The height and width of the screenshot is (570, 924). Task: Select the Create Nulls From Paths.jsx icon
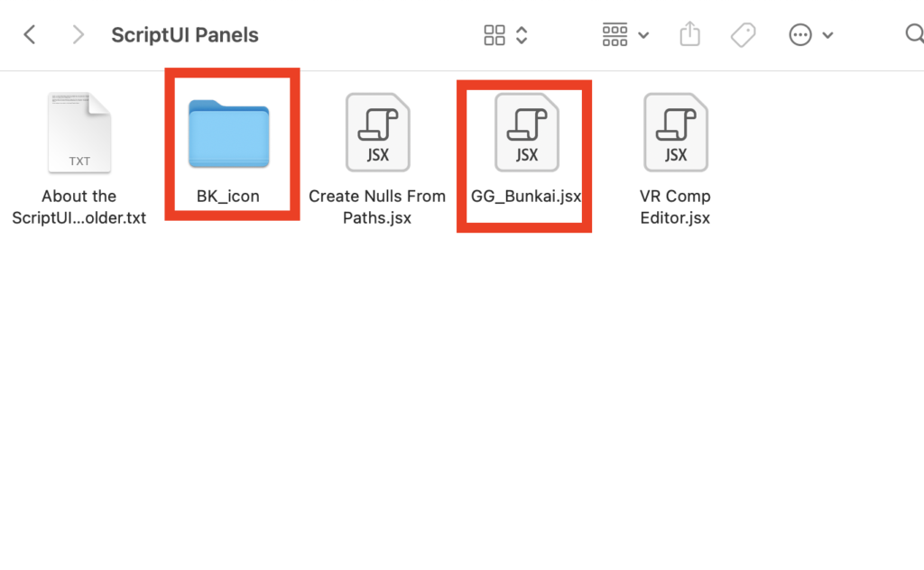(x=377, y=133)
